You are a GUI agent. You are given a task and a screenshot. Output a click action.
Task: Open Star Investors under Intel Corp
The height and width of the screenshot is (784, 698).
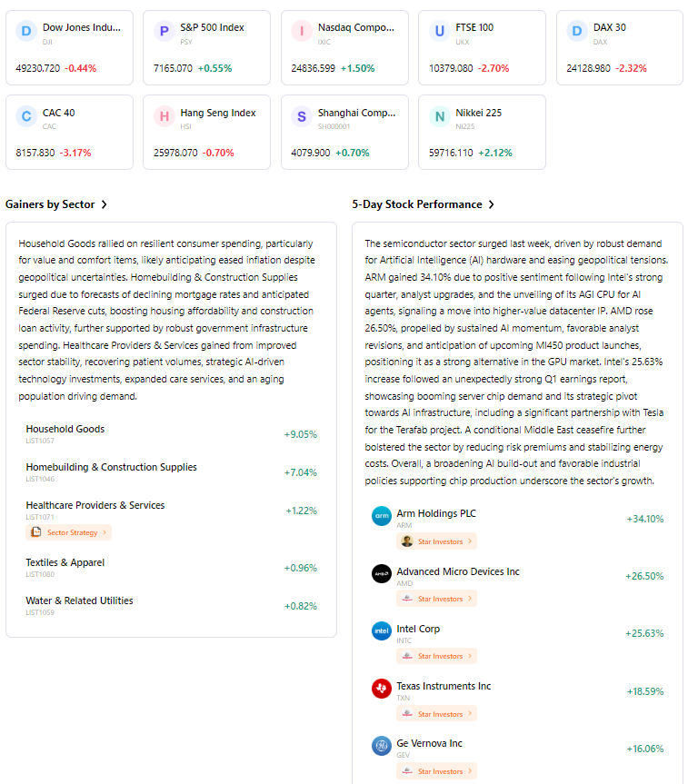coord(436,656)
